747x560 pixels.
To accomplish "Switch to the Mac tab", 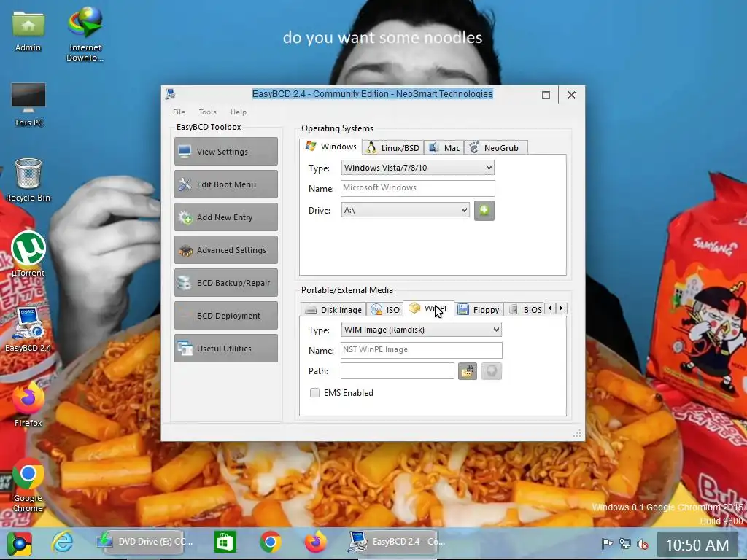I will point(444,147).
